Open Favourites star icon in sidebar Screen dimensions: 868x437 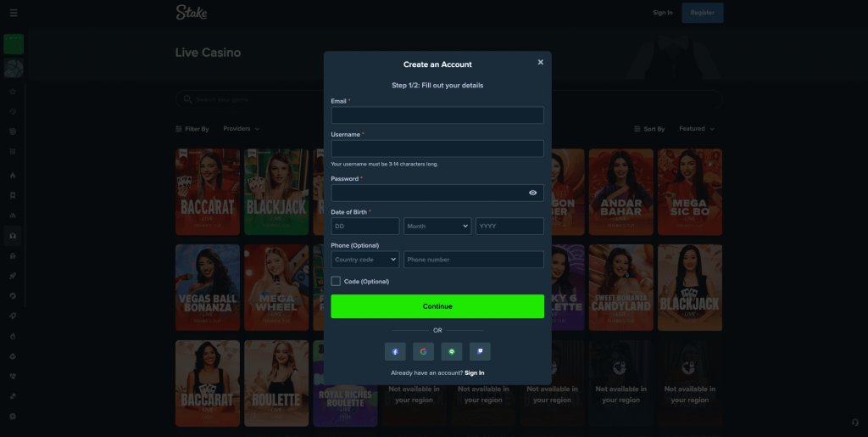tap(13, 92)
